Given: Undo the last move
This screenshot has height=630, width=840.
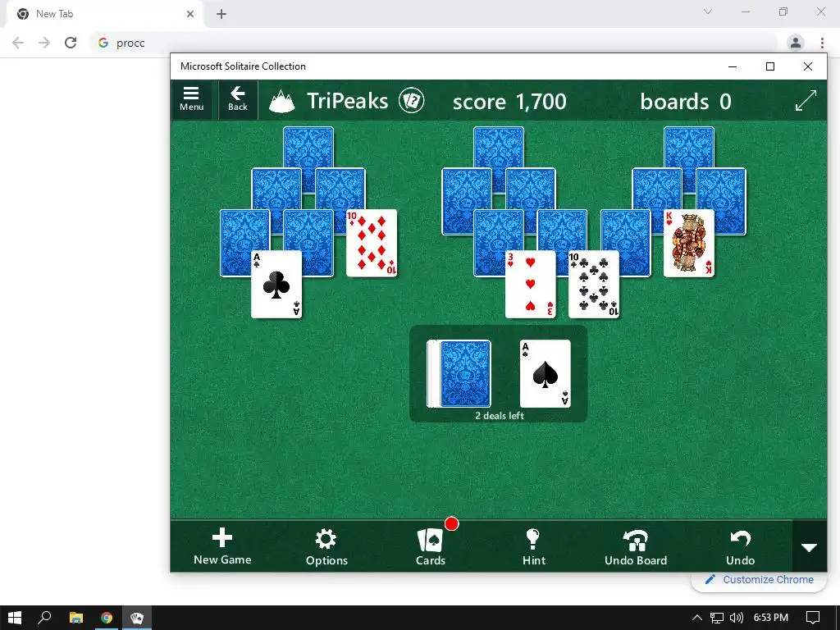Looking at the screenshot, I should pos(740,546).
